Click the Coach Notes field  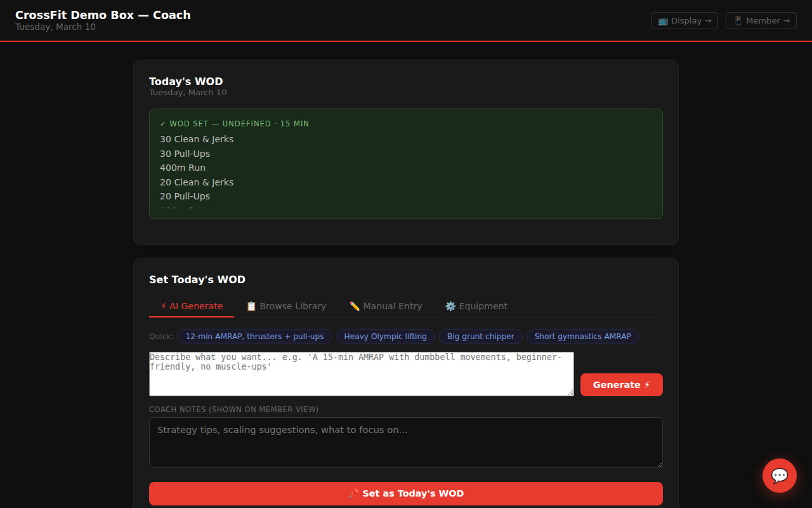coord(405,443)
